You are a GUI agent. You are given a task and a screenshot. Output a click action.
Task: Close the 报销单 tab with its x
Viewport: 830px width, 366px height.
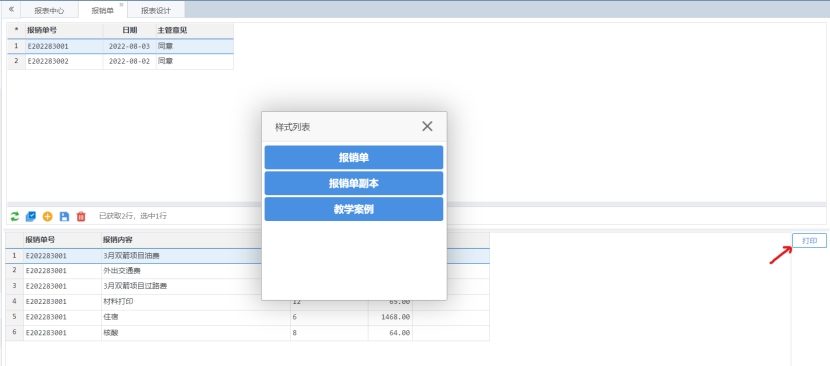tap(121, 4)
